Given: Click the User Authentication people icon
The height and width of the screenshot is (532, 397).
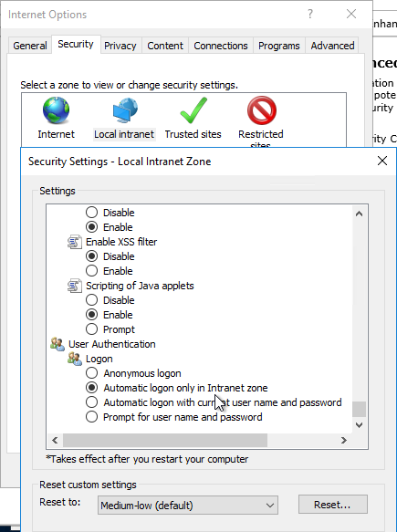Looking at the screenshot, I should click(57, 344).
